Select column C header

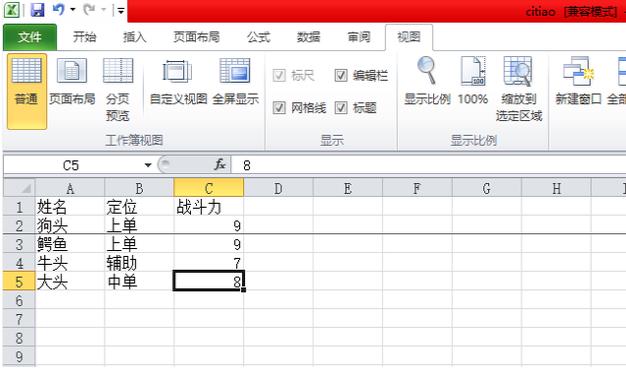[209, 188]
